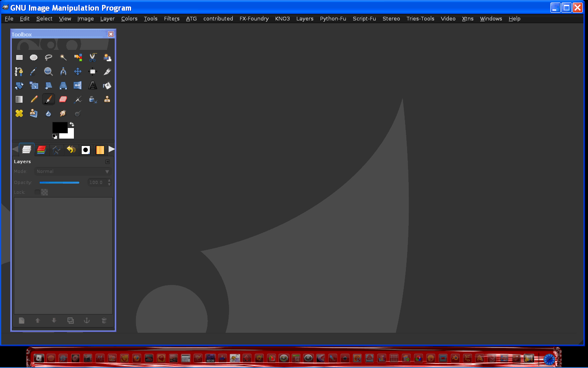Adjust the layer Opacity slider
The image size is (588, 368).
(60, 182)
